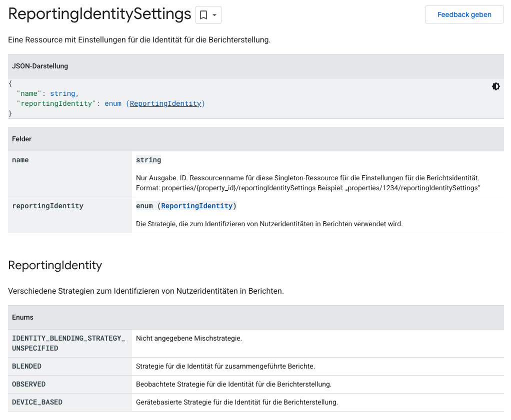Click the Felder table header

pos(22,139)
